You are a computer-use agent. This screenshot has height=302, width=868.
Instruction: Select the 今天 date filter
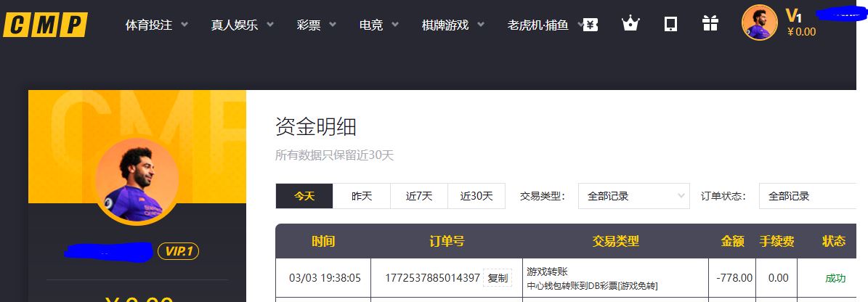click(x=304, y=196)
